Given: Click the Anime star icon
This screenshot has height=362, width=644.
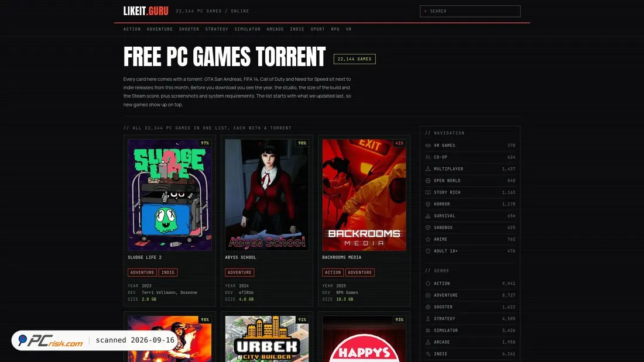Looking at the screenshot, I should pyautogui.click(x=428, y=239).
